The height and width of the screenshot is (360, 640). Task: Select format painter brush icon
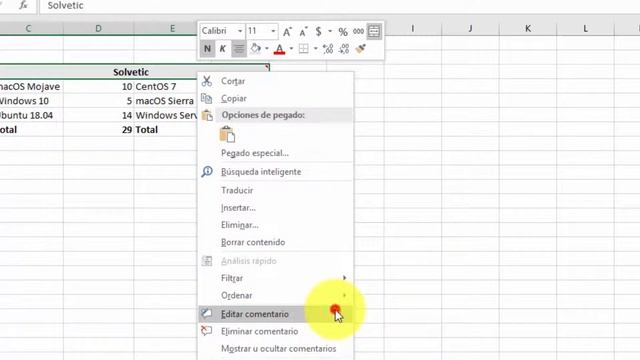[x=360, y=49]
